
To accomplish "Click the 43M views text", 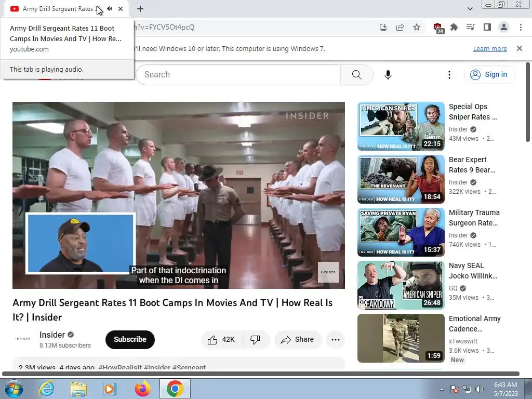I will [463, 138].
